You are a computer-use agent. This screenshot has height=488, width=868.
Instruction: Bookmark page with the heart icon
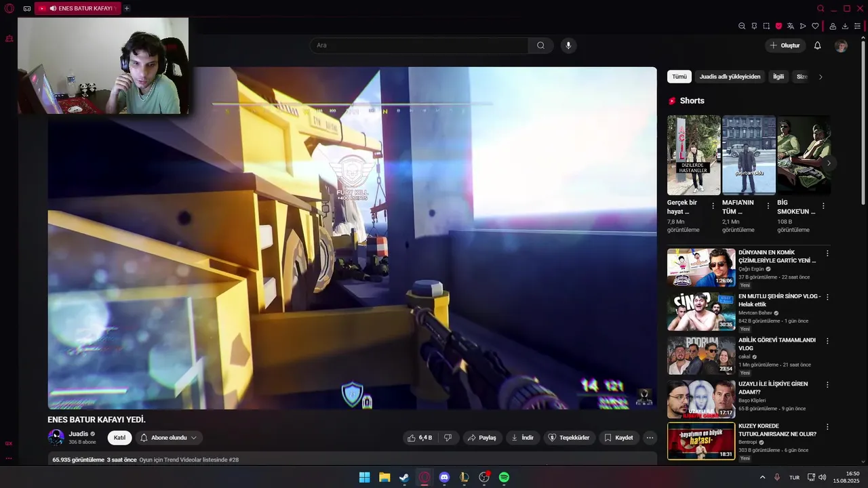(x=815, y=26)
